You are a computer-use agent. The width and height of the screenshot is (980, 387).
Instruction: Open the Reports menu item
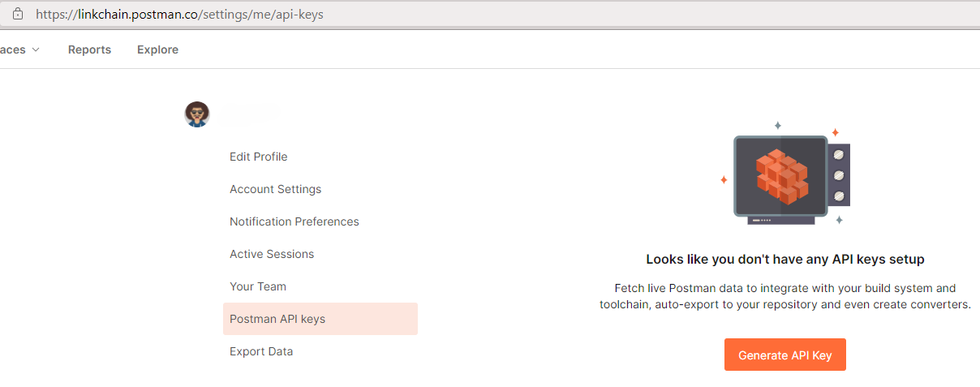89,49
